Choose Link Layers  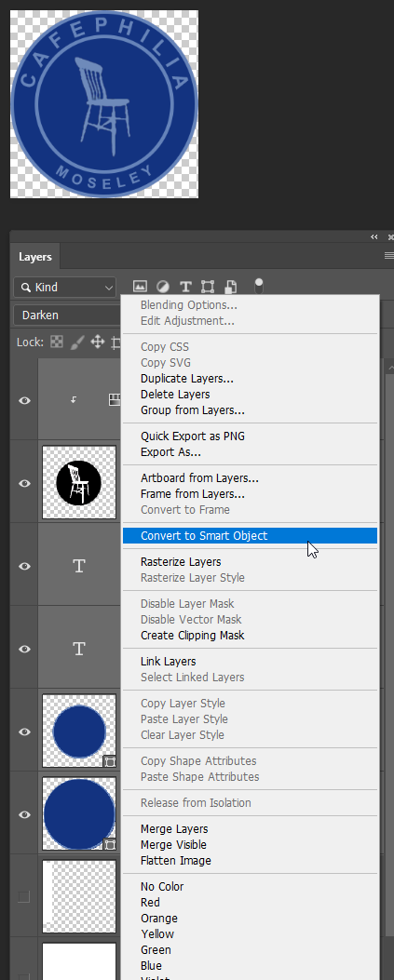click(169, 662)
